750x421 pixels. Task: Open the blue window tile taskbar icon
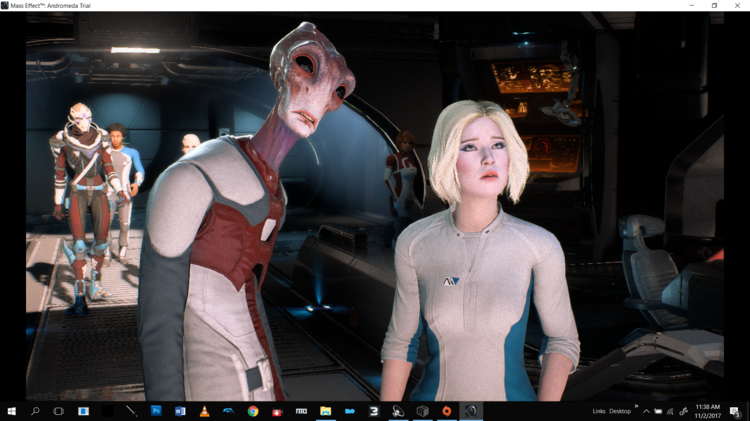(x=83, y=411)
